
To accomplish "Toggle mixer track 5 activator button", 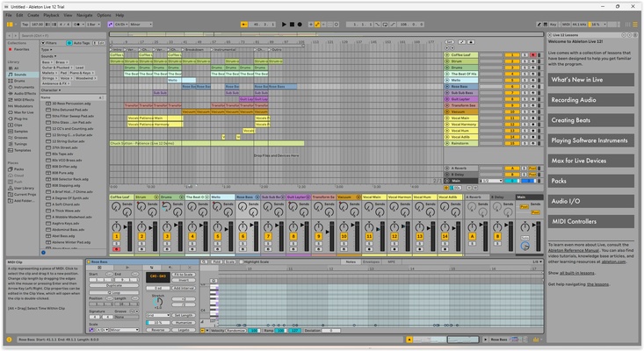I will point(218,236).
